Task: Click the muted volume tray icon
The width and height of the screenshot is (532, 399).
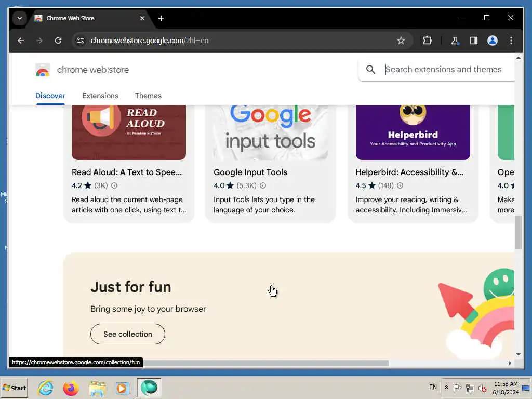Action: (482, 388)
